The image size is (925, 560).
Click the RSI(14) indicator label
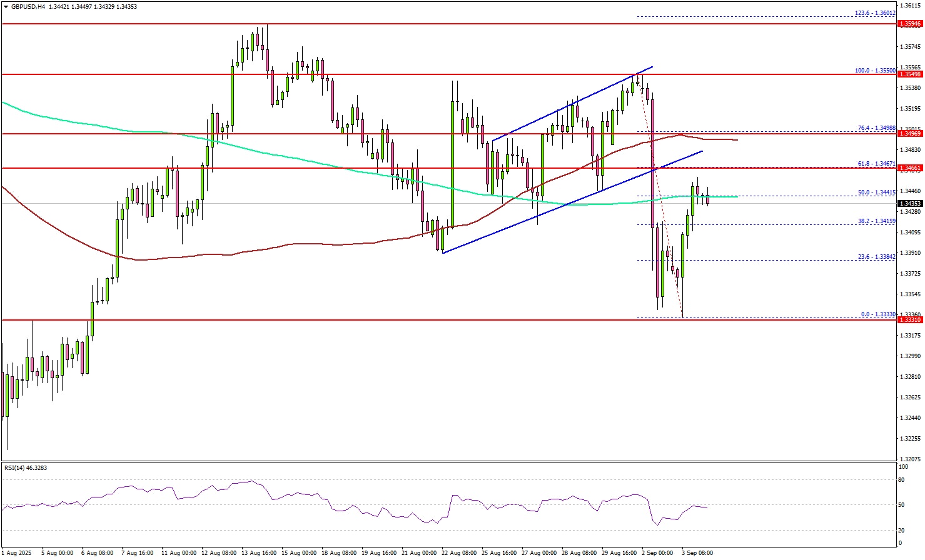click(x=26, y=467)
